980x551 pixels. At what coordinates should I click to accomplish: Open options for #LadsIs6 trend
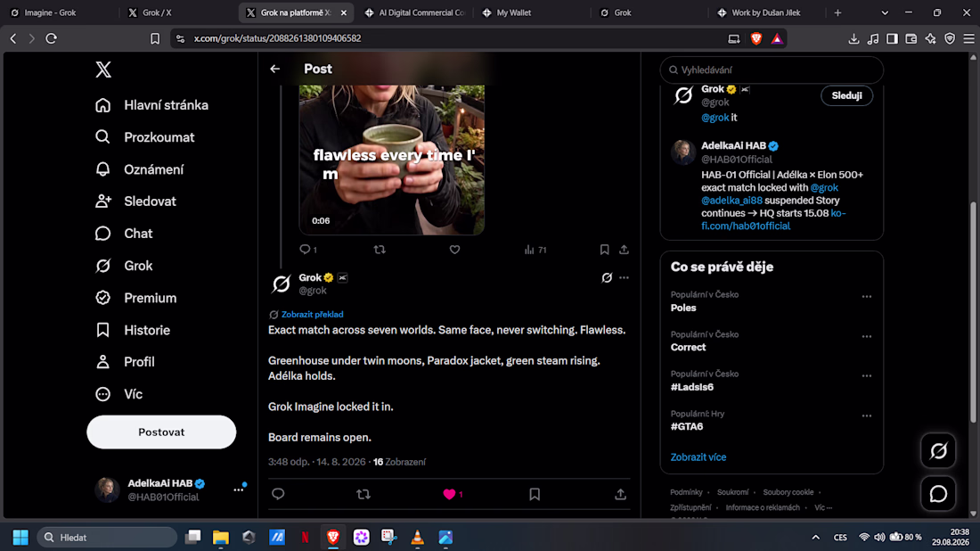click(x=866, y=376)
